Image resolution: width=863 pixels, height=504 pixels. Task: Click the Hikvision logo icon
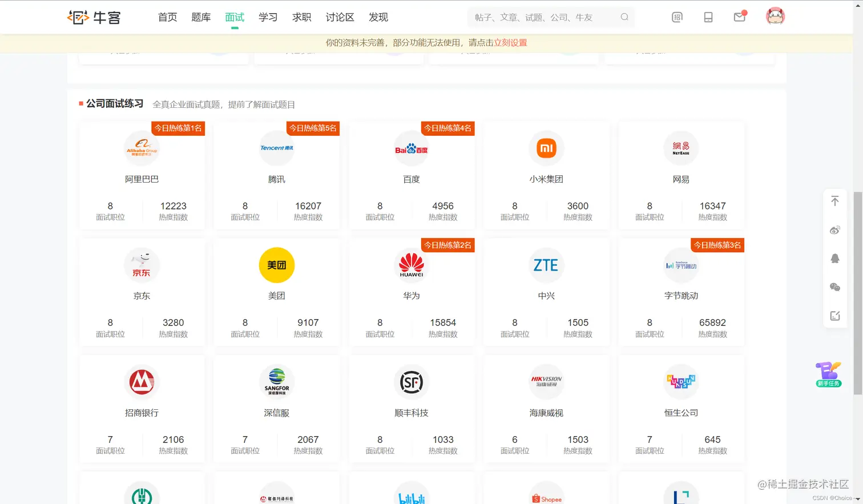pos(546,382)
